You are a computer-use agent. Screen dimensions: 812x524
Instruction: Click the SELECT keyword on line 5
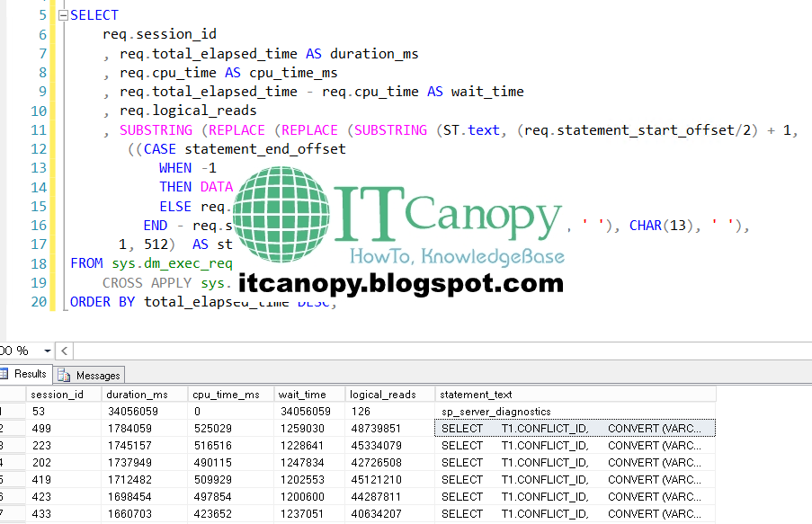[94, 15]
